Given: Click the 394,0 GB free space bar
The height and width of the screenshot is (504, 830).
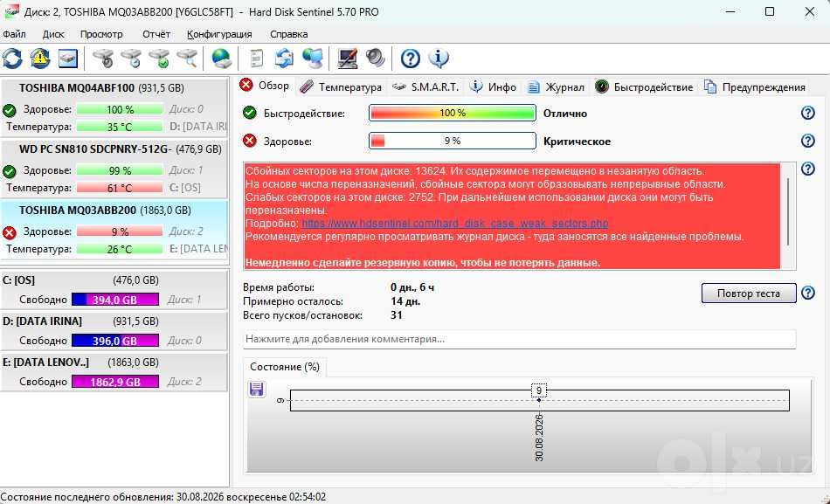Looking at the screenshot, I should pyautogui.click(x=115, y=300).
